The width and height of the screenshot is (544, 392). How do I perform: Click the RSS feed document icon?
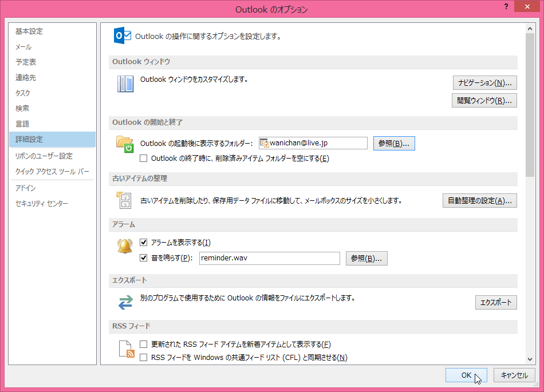(127, 349)
